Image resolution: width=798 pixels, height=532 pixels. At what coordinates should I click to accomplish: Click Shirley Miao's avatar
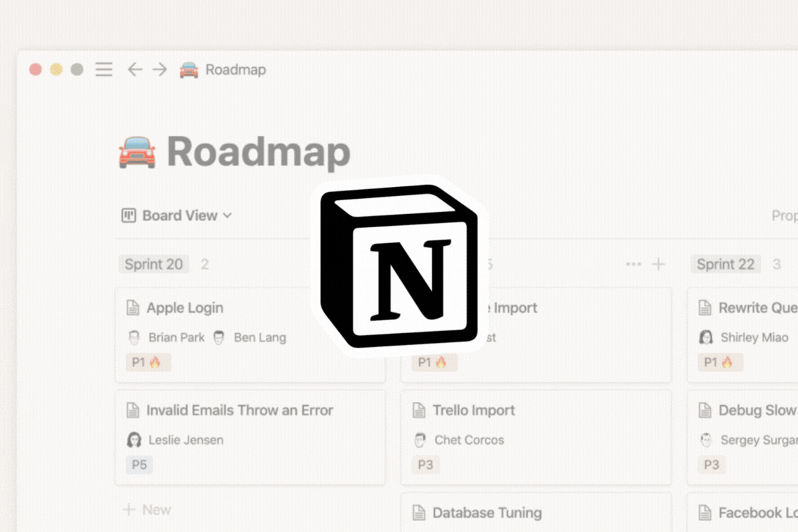coord(707,337)
